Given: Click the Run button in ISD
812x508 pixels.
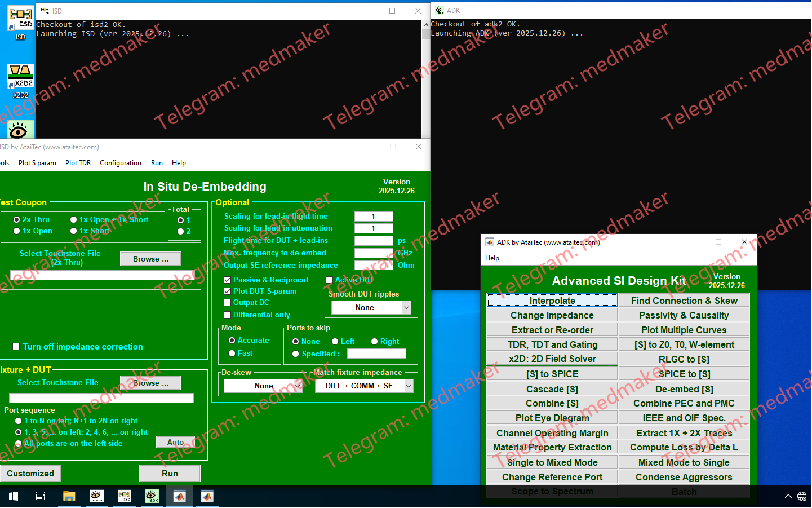Looking at the screenshot, I should tap(169, 473).
